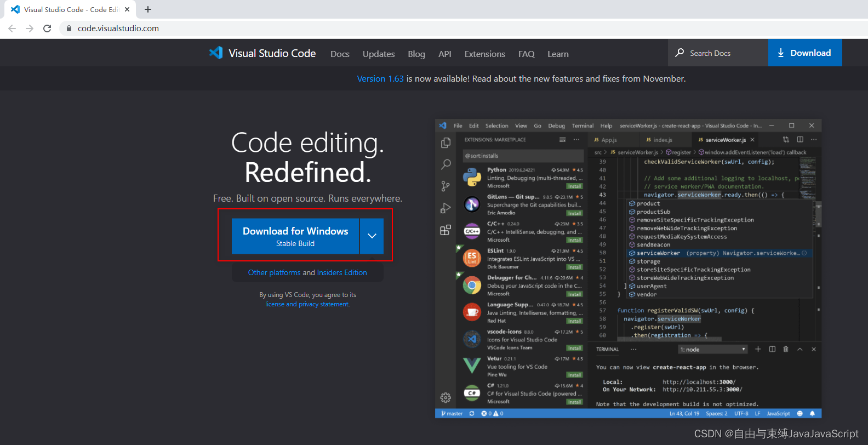Click the Vetur extension logo
The width and height of the screenshot is (868, 445).
[472, 366]
